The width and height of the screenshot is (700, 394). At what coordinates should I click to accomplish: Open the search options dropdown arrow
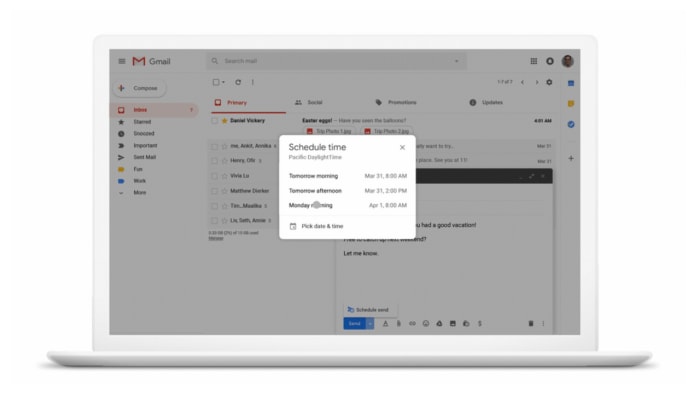[x=456, y=61]
